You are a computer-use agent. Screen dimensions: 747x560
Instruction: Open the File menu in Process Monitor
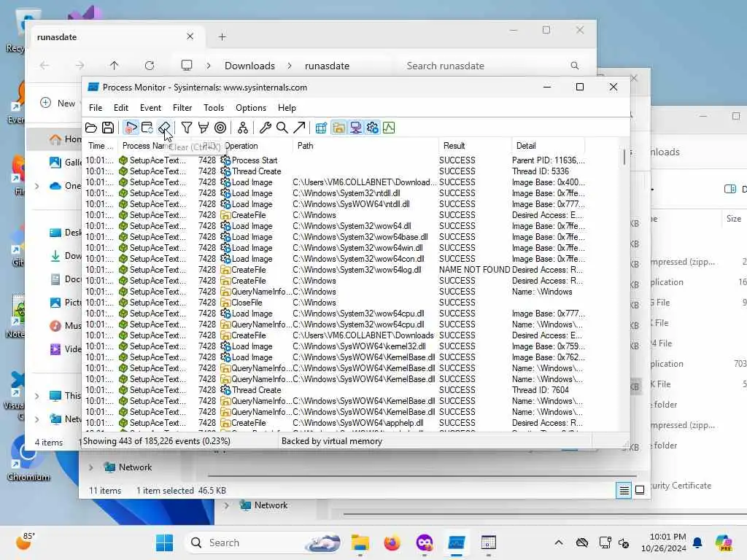(96, 108)
